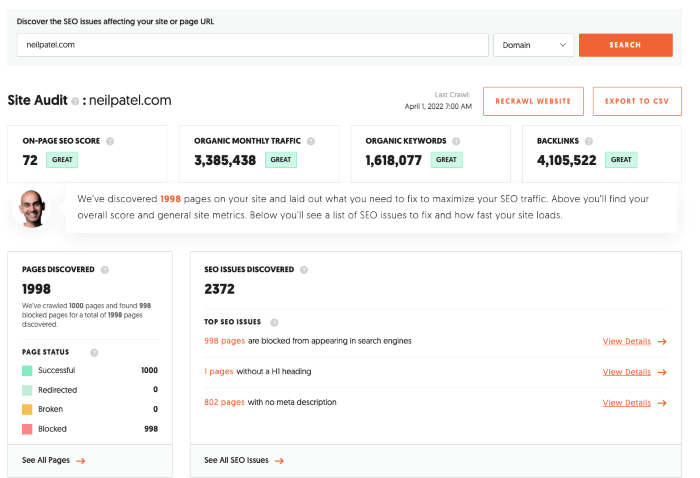This screenshot has height=478, width=700.
Task: Click the orange Broken status swatch
Action: [27, 409]
